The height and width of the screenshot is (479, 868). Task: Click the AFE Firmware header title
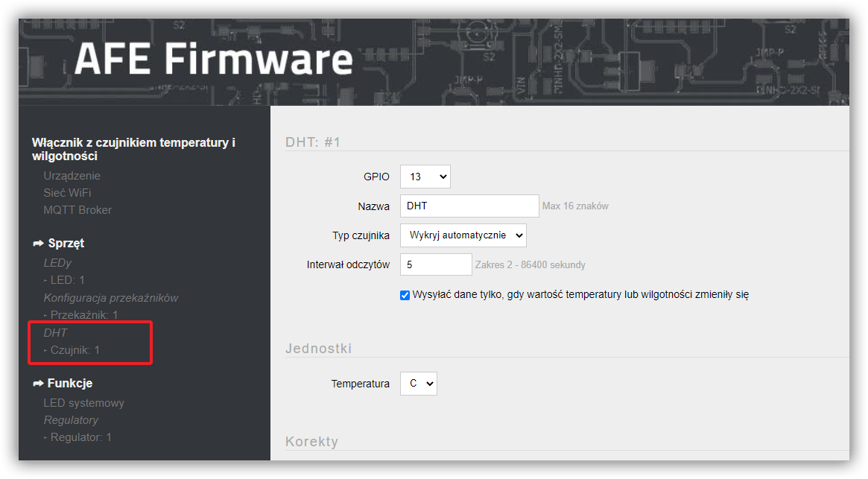pos(214,60)
